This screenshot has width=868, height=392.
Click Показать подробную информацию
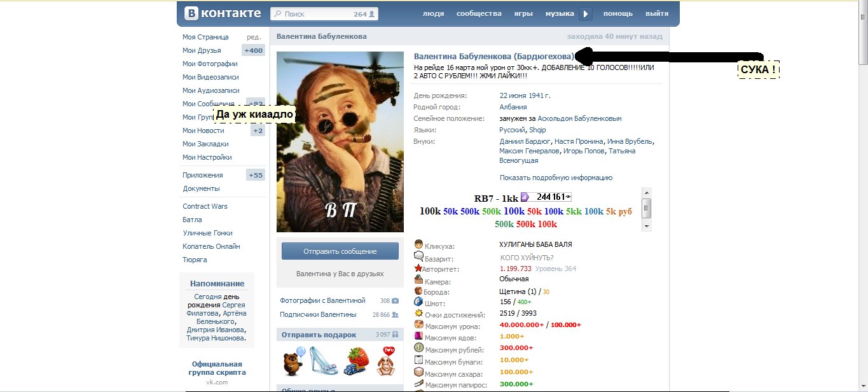point(556,178)
